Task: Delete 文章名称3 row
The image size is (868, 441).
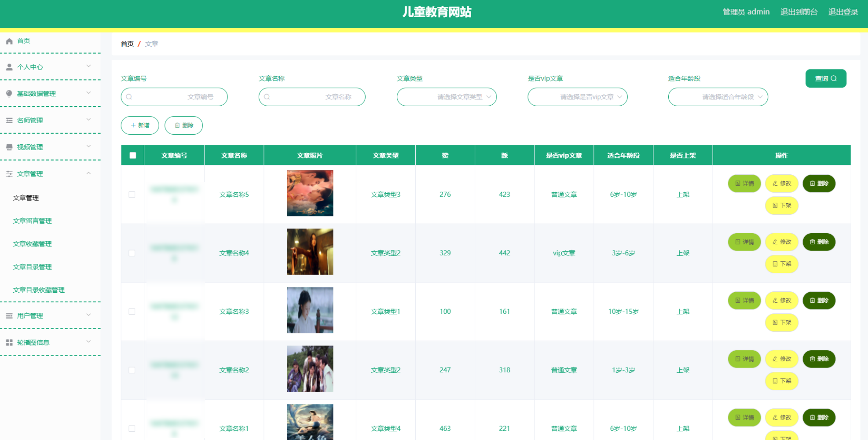Action: [819, 301]
